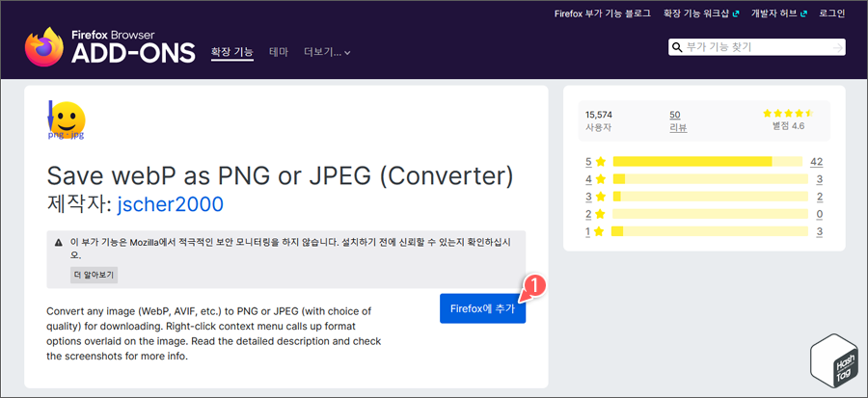Click the 0 count for 2-star reviews

(x=819, y=215)
